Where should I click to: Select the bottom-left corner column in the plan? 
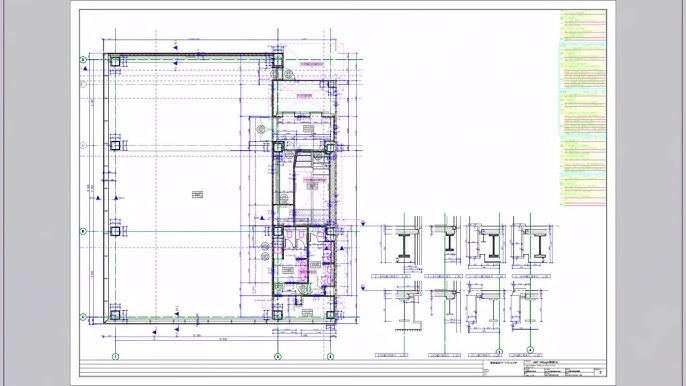tap(115, 315)
